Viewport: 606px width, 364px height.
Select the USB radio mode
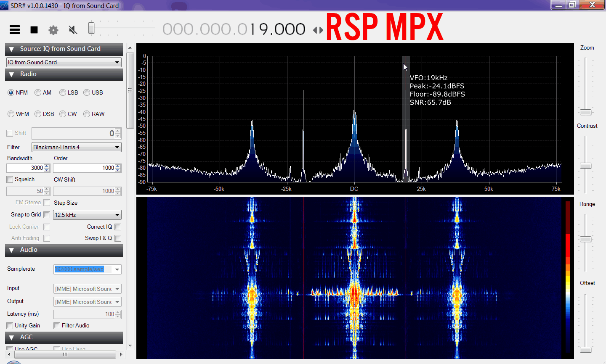87,92
